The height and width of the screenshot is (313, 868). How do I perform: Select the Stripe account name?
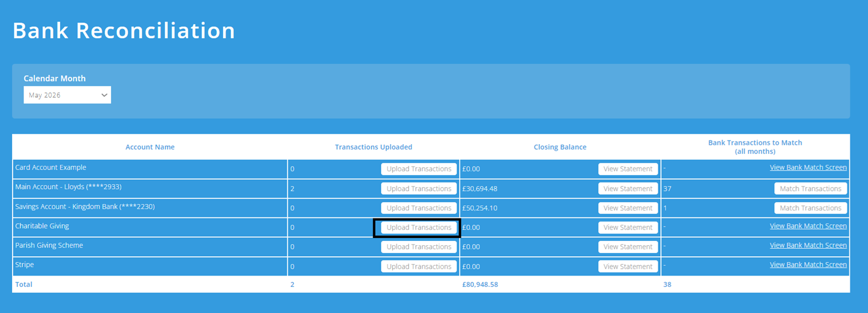24,265
